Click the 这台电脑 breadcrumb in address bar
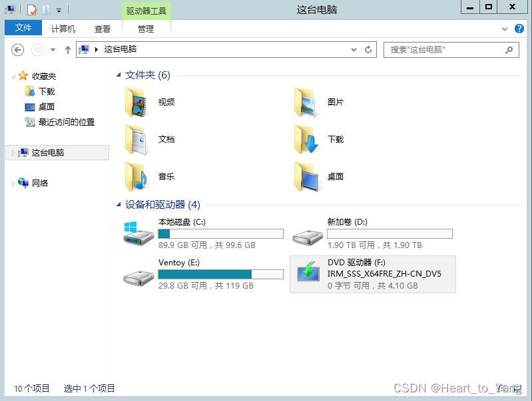 click(121, 49)
